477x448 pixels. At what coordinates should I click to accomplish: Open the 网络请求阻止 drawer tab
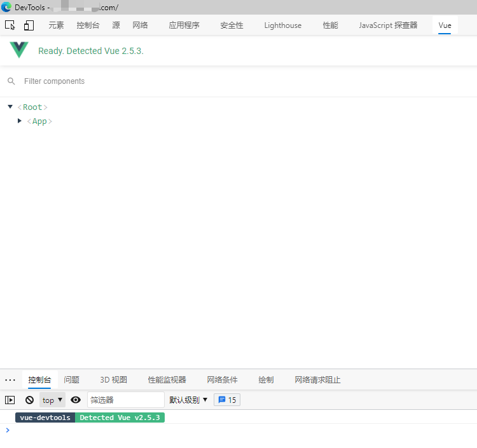tap(317, 380)
